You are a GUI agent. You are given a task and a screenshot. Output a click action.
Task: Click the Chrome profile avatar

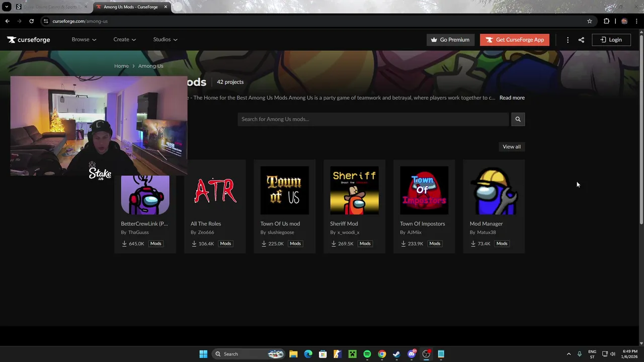624,21
